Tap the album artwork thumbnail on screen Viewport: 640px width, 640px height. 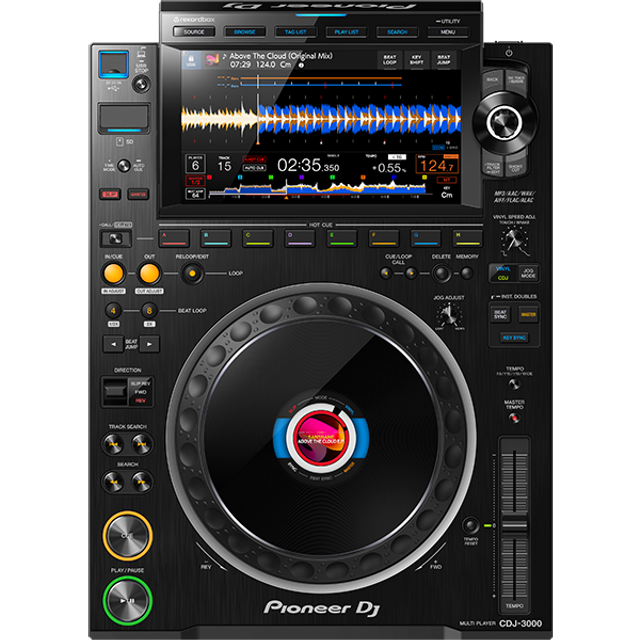[212, 60]
